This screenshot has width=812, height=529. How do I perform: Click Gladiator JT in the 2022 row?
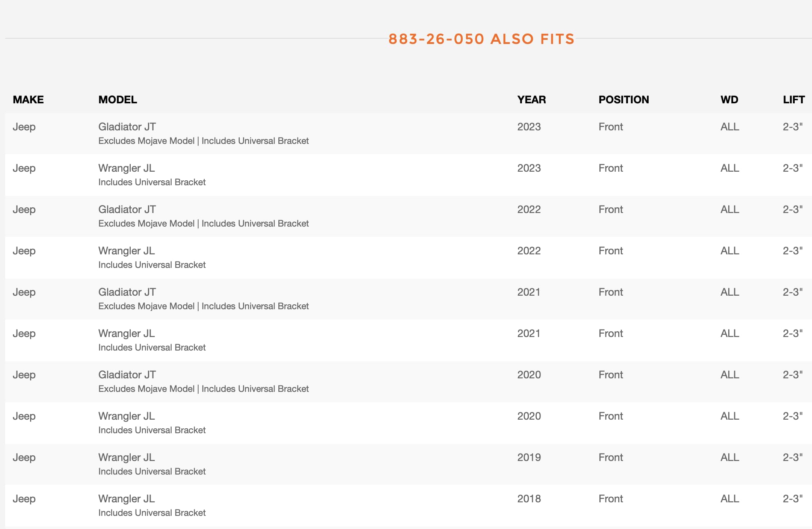[127, 209]
